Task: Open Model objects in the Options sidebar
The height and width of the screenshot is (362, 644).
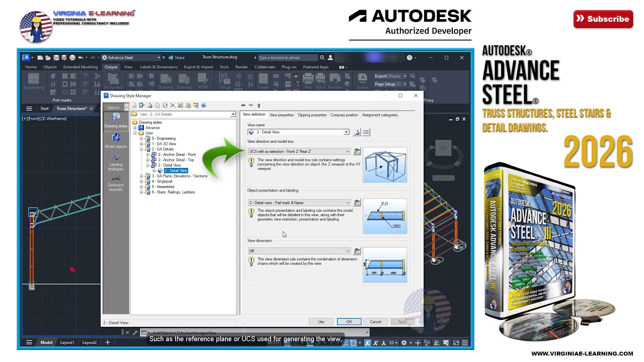Action: (x=116, y=140)
